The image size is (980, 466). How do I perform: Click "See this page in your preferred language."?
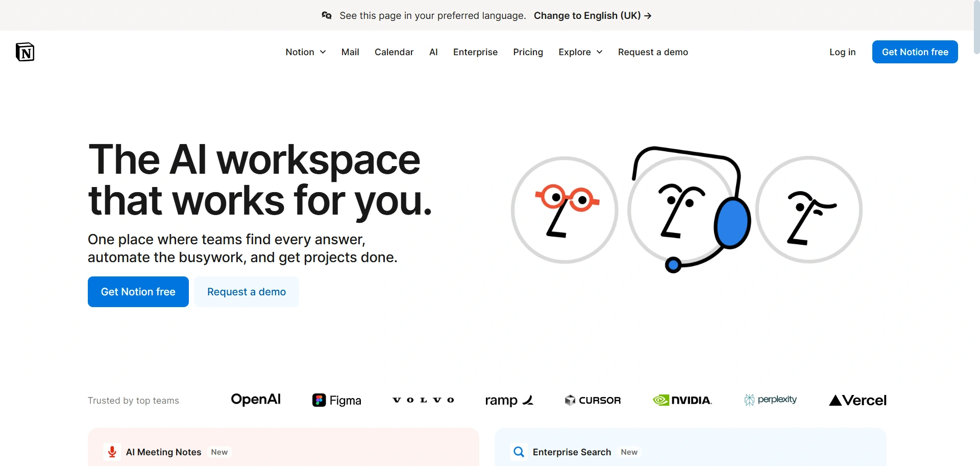[433, 15]
